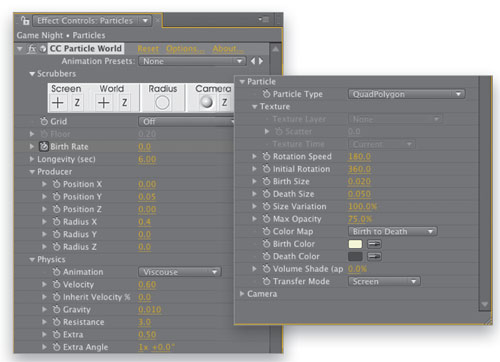Toggle the Position Y stopwatch

tap(57, 197)
